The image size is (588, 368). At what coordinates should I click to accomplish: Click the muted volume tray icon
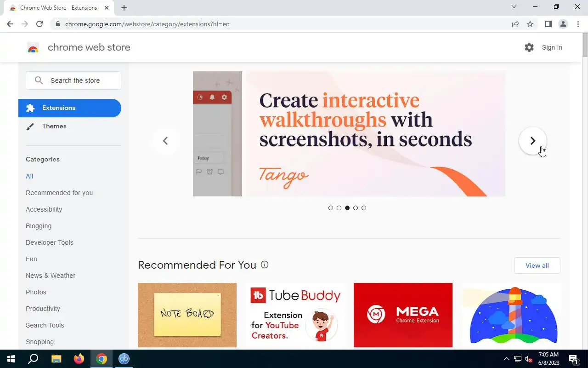click(529, 359)
